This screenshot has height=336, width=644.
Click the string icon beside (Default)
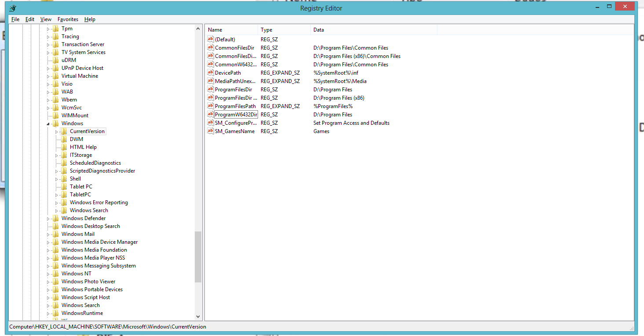click(x=210, y=39)
